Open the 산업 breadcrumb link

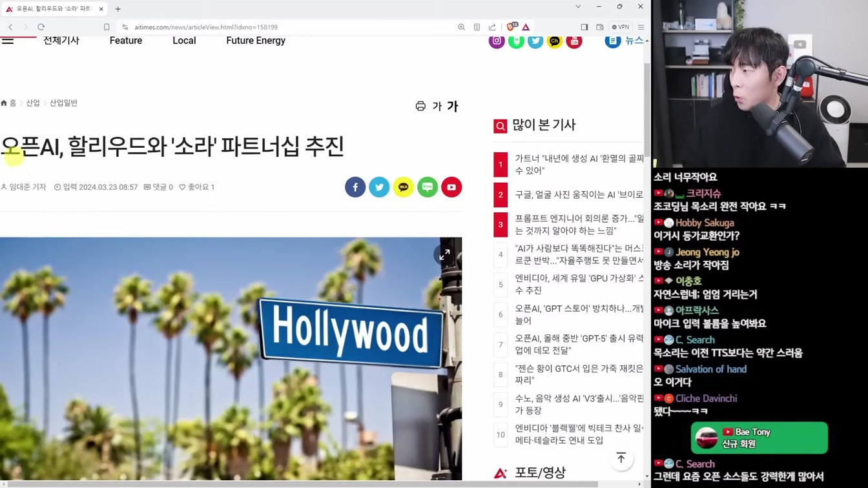coord(33,103)
